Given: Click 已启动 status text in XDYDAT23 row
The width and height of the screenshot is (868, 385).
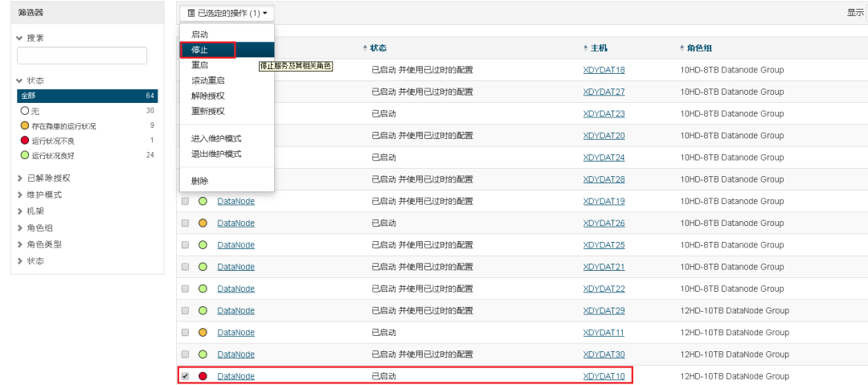Looking at the screenshot, I should coord(383,113).
